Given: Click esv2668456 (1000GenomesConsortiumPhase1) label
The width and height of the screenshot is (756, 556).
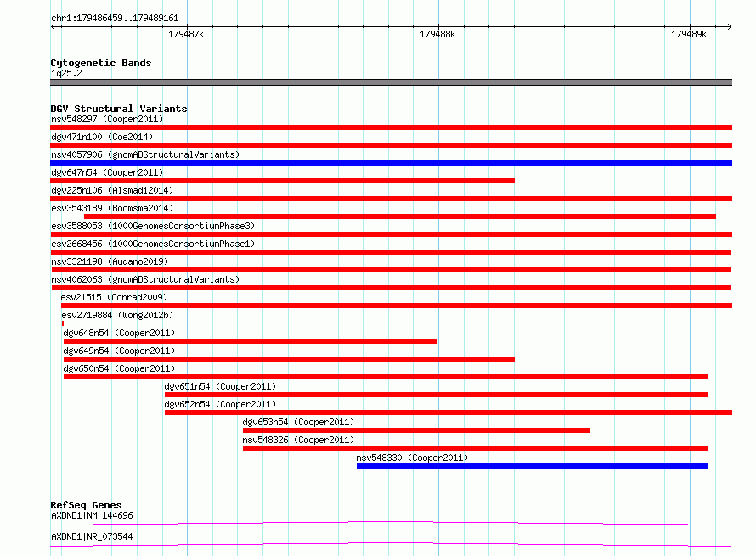Looking at the screenshot, I should click(x=153, y=244).
